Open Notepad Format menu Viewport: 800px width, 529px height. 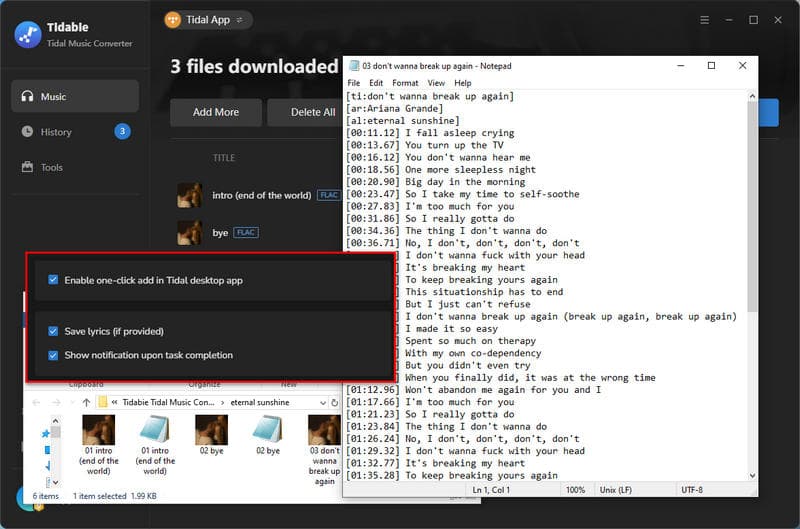pyautogui.click(x=405, y=83)
